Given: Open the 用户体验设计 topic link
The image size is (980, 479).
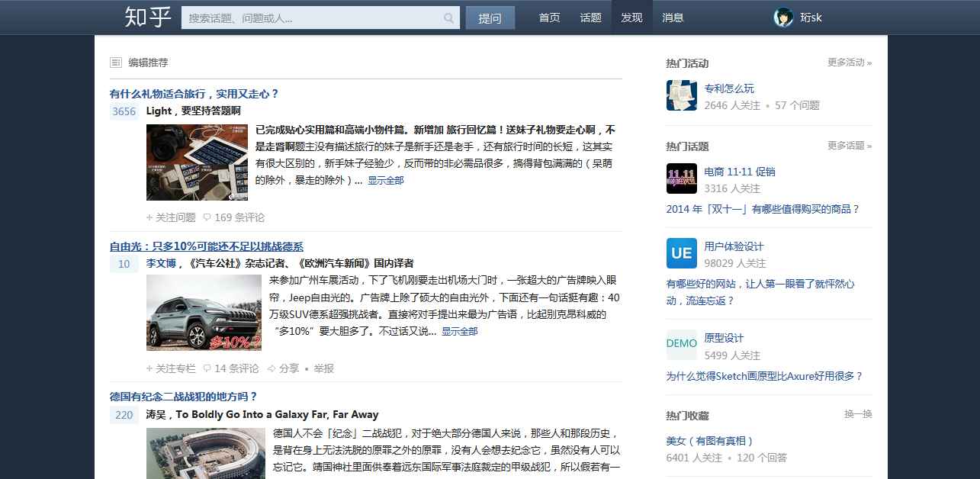Looking at the screenshot, I should (734, 246).
